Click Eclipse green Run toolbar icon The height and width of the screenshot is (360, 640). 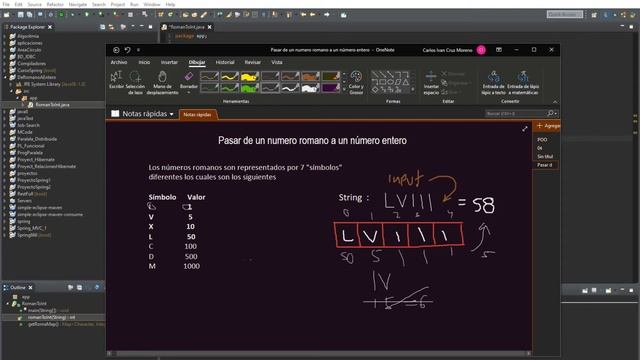point(87,15)
